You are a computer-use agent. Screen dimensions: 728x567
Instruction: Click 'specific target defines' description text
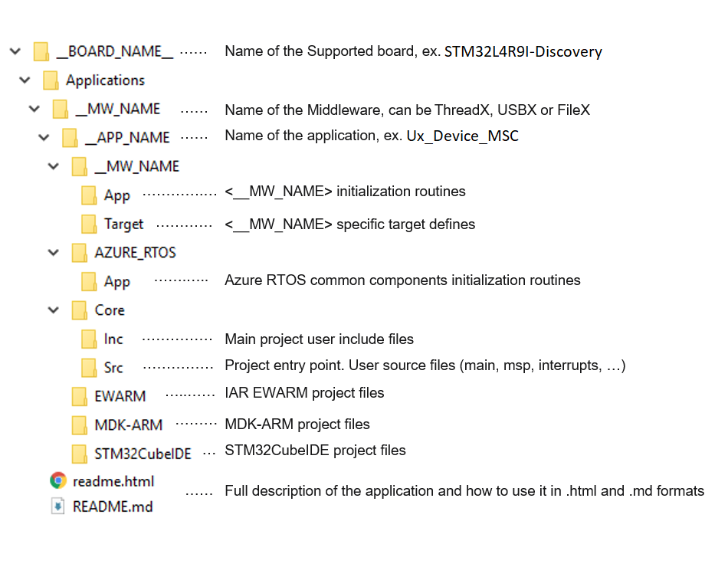[x=350, y=225]
